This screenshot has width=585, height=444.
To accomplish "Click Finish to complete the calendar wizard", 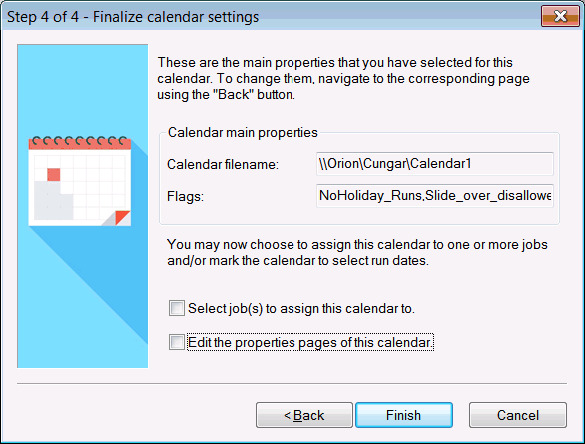I will (x=404, y=415).
